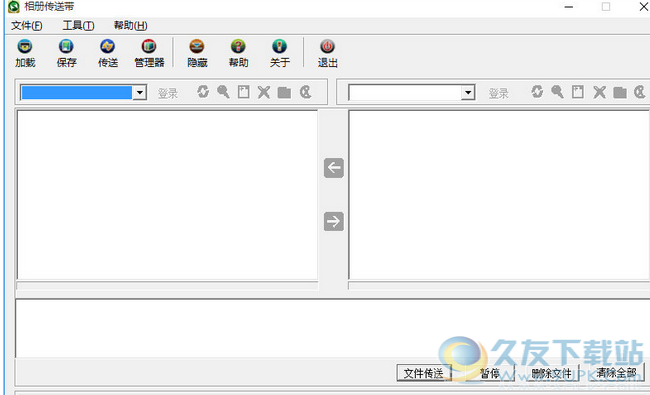Open the 工具(T) menu

[78, 26]
